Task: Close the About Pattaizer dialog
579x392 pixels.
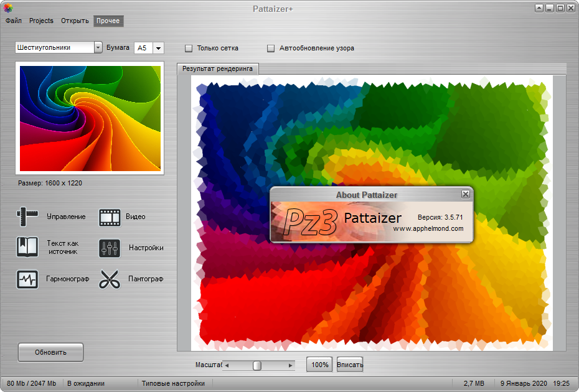Action: [466, 194]
